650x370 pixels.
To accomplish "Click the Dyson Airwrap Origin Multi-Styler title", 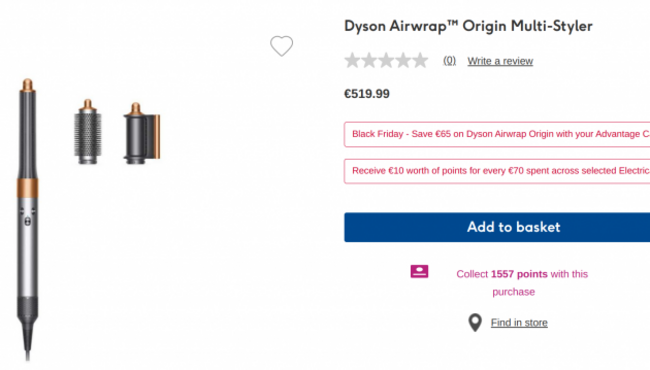I will pyautogui.click(x=468, y=26).
